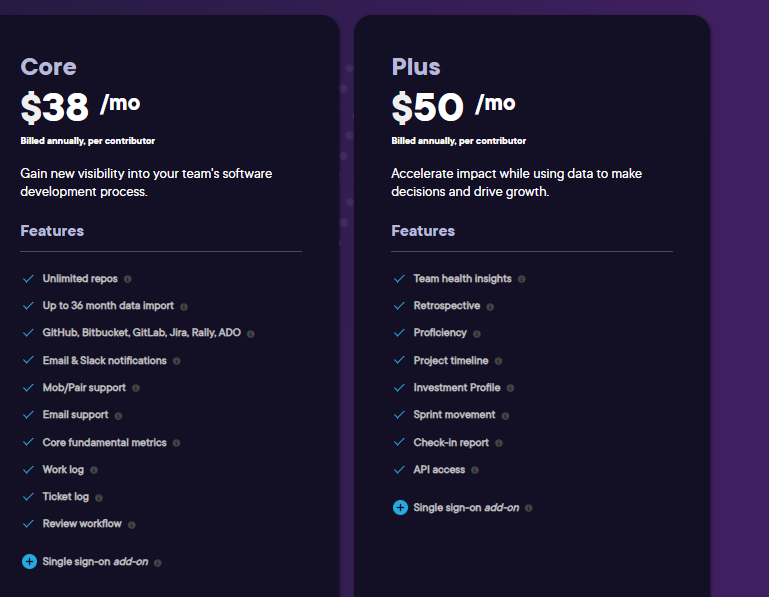This screenshot has height=597, width=769.
Task: Click info icon next to Sprint movement
Action: coord(505,415)
